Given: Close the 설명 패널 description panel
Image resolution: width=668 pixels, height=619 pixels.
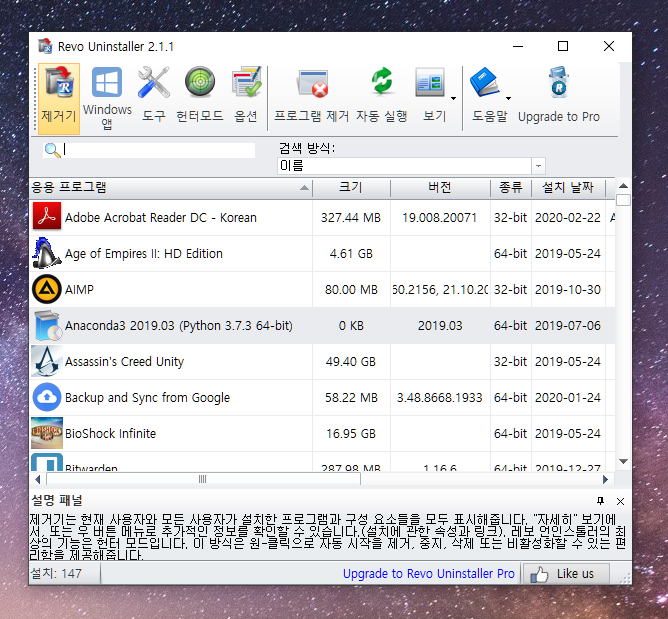Looking at the screenshot, I should (x=620, y=501).
